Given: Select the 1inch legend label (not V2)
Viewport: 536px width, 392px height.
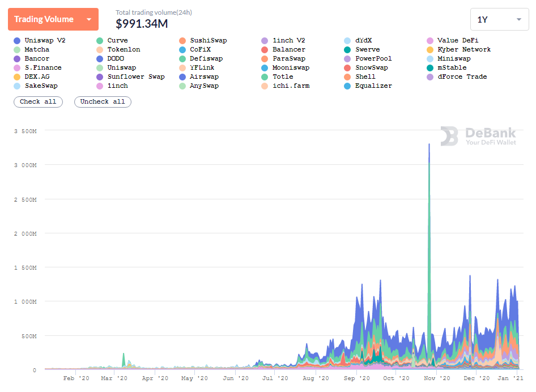Looking at the screenshot, I should (118, 86).
